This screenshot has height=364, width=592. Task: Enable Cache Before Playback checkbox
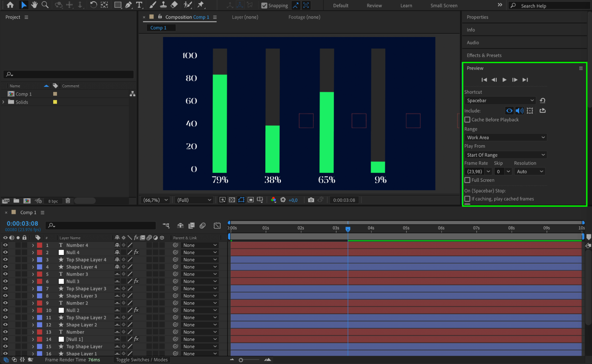[x=467, y=120]
